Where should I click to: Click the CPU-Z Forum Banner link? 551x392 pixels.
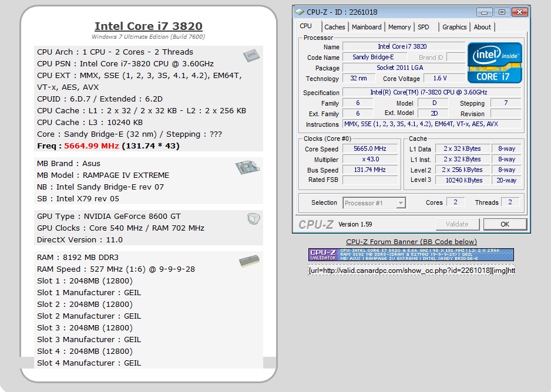(x=411, y=241)
